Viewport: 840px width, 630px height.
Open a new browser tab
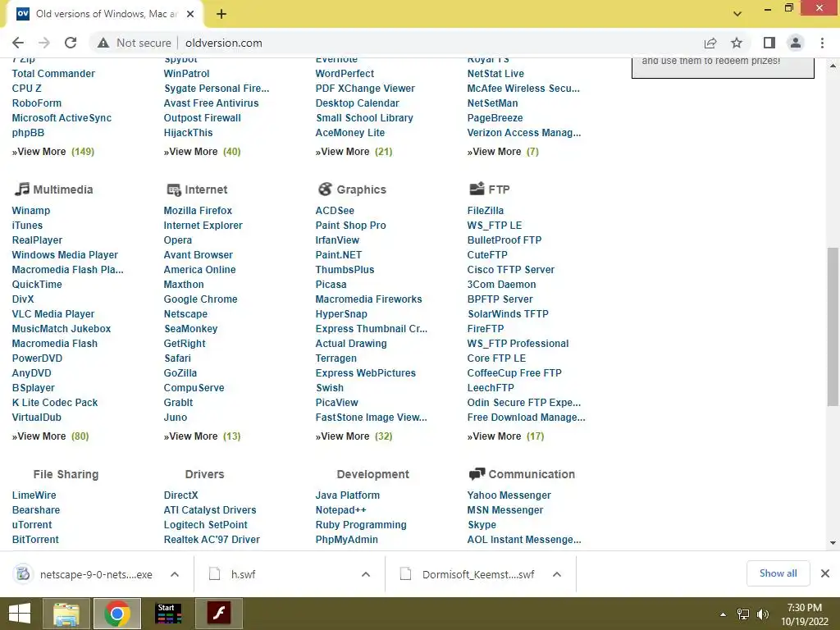tap(221, 14)
